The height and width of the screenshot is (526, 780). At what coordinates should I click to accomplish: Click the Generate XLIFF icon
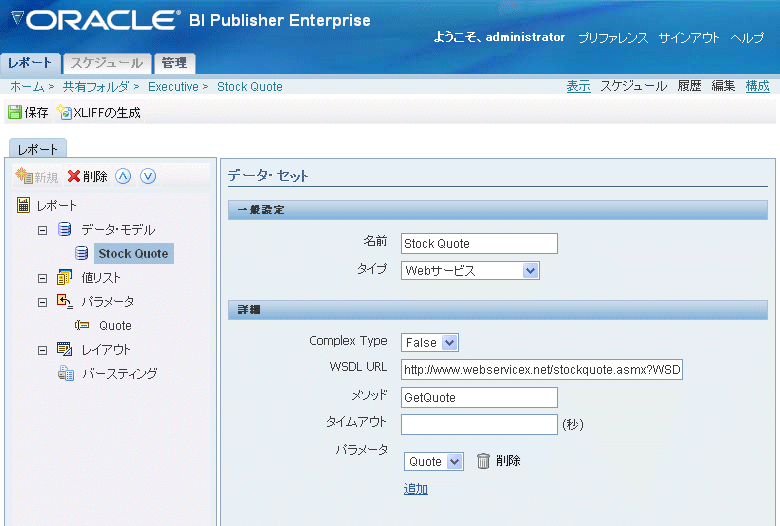pyautogui.click(x=64, y=112)
